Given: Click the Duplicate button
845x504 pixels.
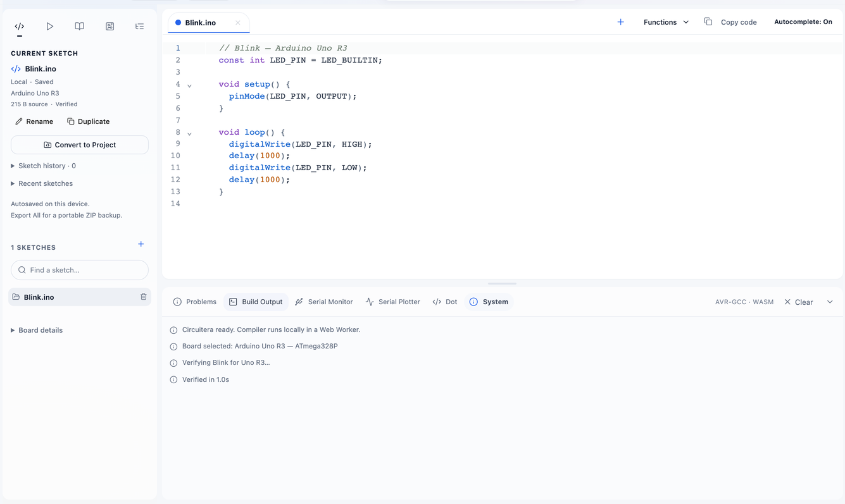Looking at the screenshot, I should pos(89,121).
